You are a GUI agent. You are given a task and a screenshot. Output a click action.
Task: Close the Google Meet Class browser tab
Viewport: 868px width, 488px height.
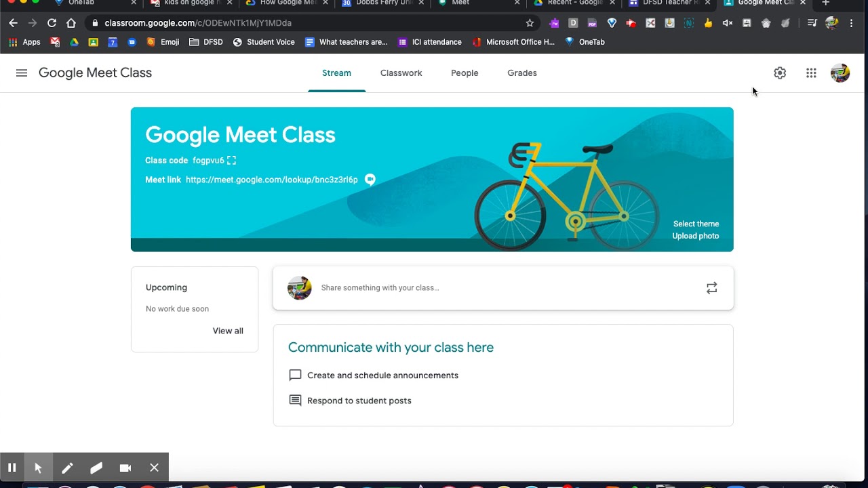point(803,3)
